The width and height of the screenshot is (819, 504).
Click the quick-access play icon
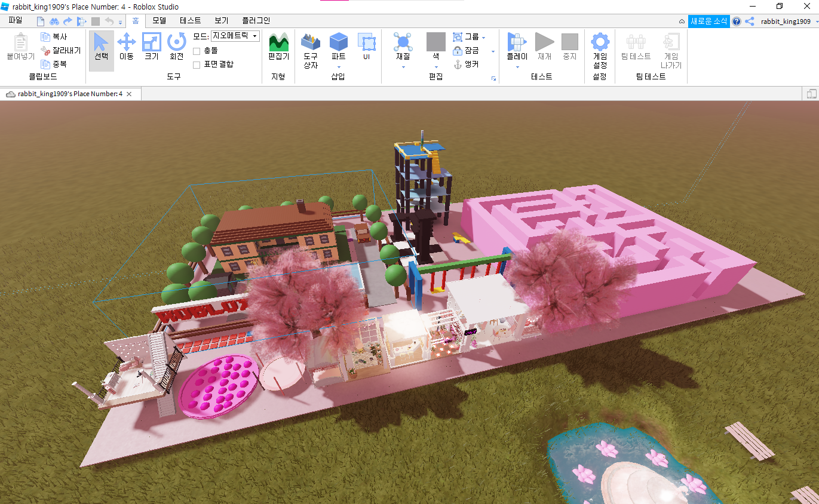tap(81, 21)
